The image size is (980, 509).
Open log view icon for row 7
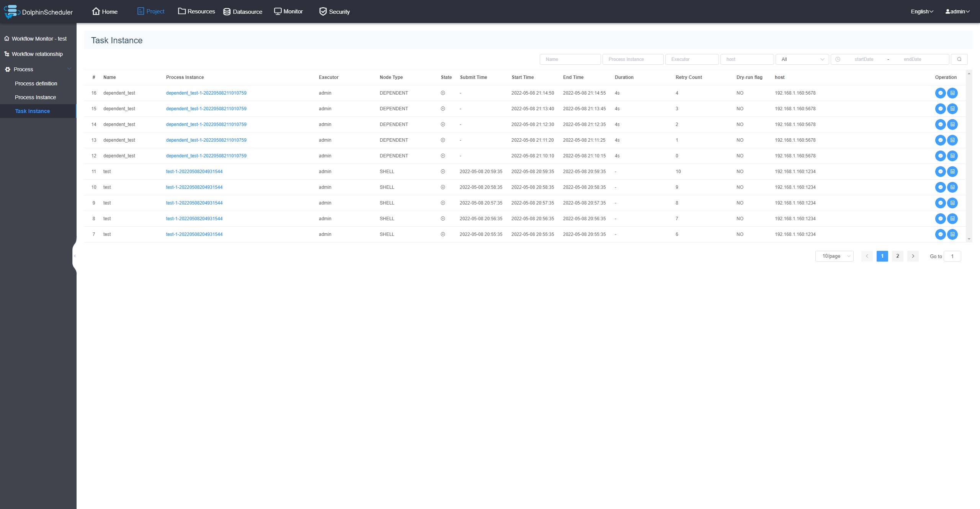(x=952, y=234)
